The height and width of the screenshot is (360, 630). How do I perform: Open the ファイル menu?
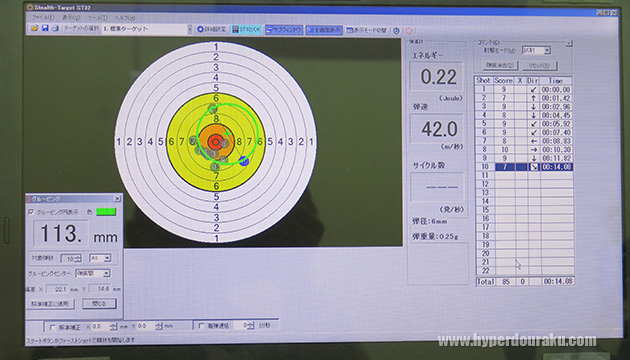43,18
